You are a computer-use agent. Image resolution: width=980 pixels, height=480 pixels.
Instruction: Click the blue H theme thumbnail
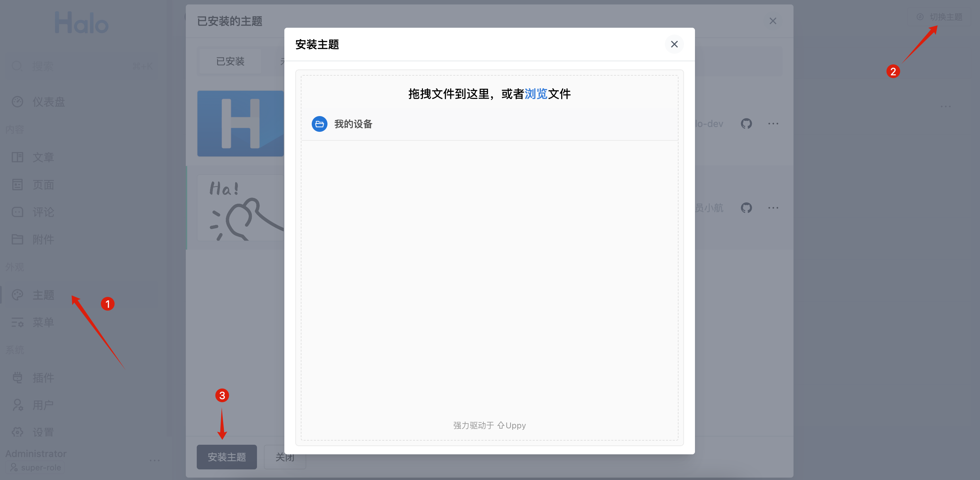(241, 124)
